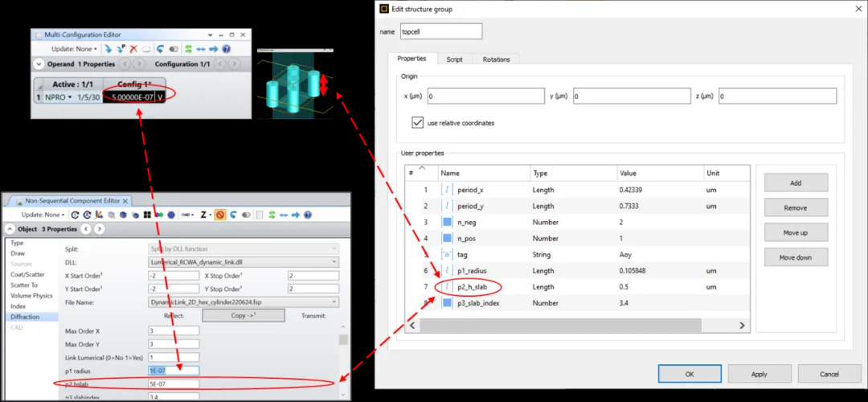Image resolution: width=868 pixels, height=402 pixels.
Task: Click the help icon in Multi-Configuration Editor toolbar
Action: point(227,49)
